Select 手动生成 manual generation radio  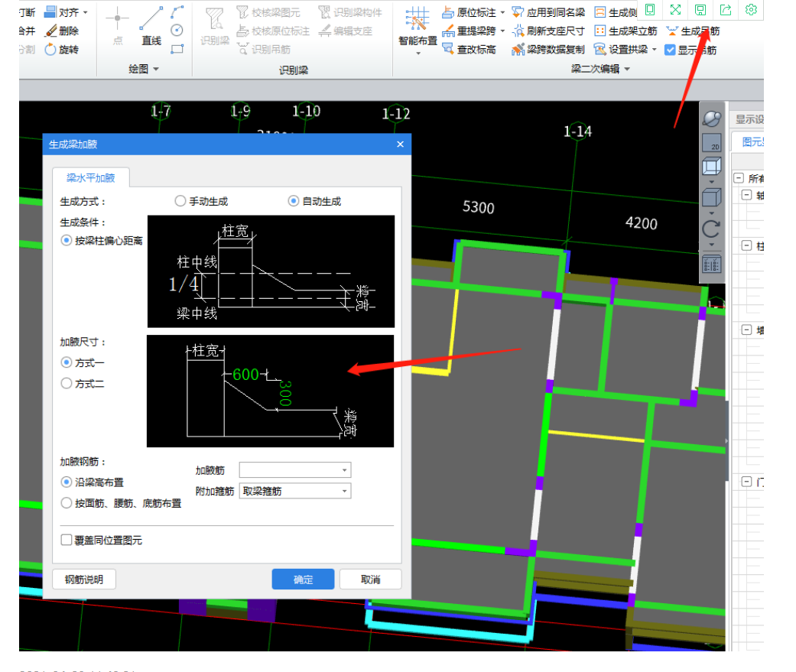click(202, 201)
